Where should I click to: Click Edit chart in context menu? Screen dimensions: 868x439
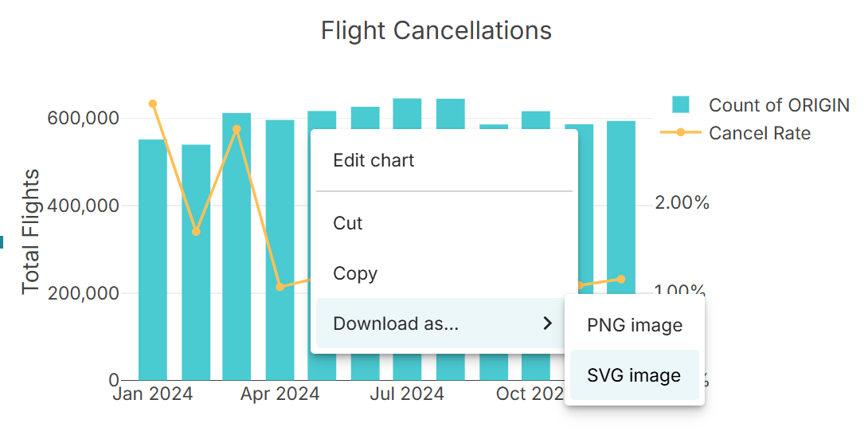[373, 160]
